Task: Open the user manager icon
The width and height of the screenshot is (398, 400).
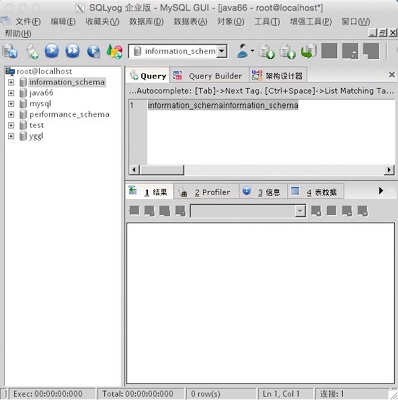Action: coord(244,51)
